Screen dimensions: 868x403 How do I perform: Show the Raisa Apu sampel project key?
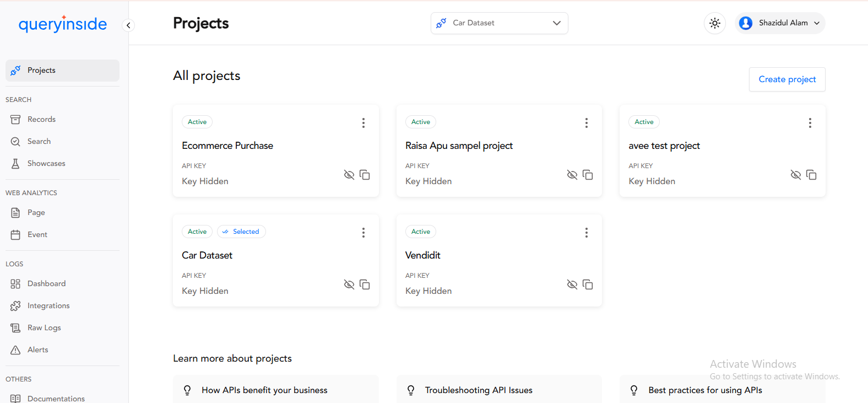(572, 175)
